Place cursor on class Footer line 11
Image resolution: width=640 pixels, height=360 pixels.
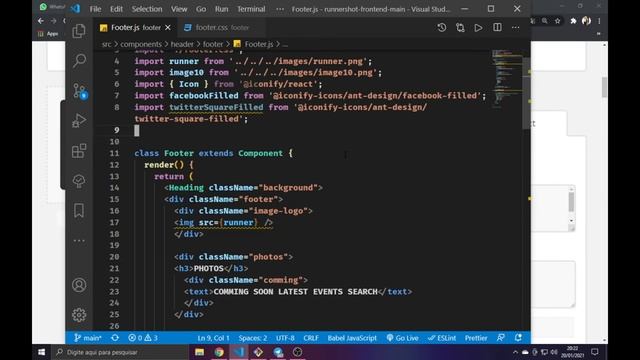pyautogui.click(x=213, y=153)
